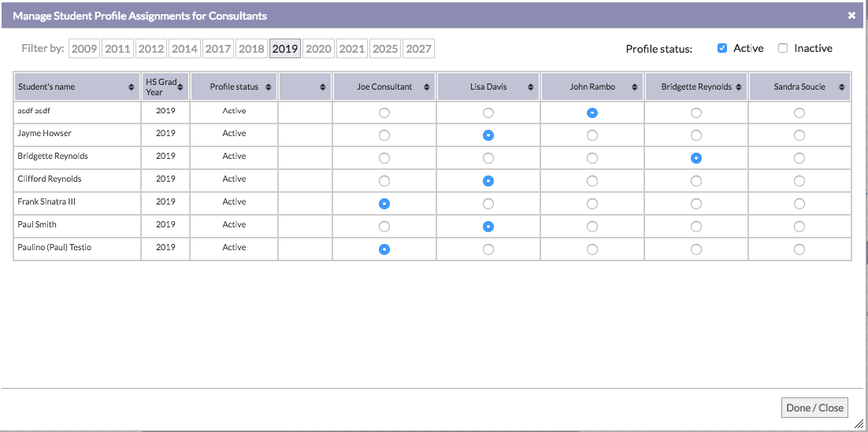This screenshot has height=432, width=868.
Task: Sort by Bridgette Reynolds consultant column
Action: pos(738,87)
